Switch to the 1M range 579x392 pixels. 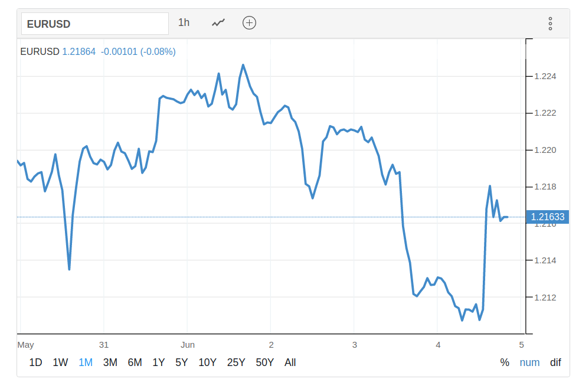point(86,362)
